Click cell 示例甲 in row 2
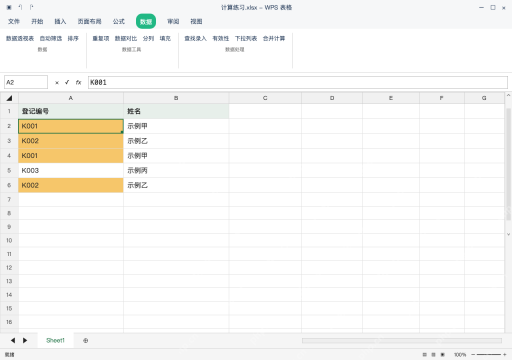512x360 pixels. 176,126
